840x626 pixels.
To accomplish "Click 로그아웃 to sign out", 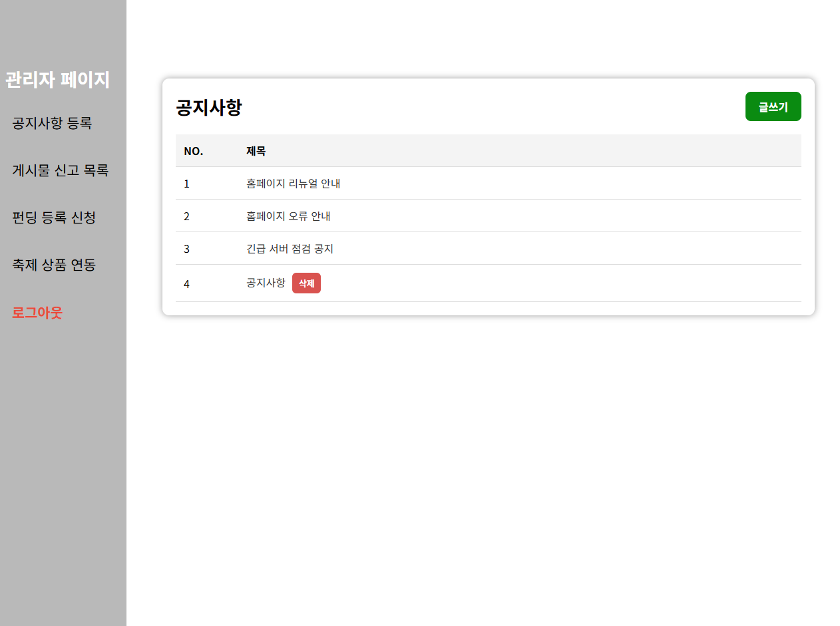I will click(37, 313).
